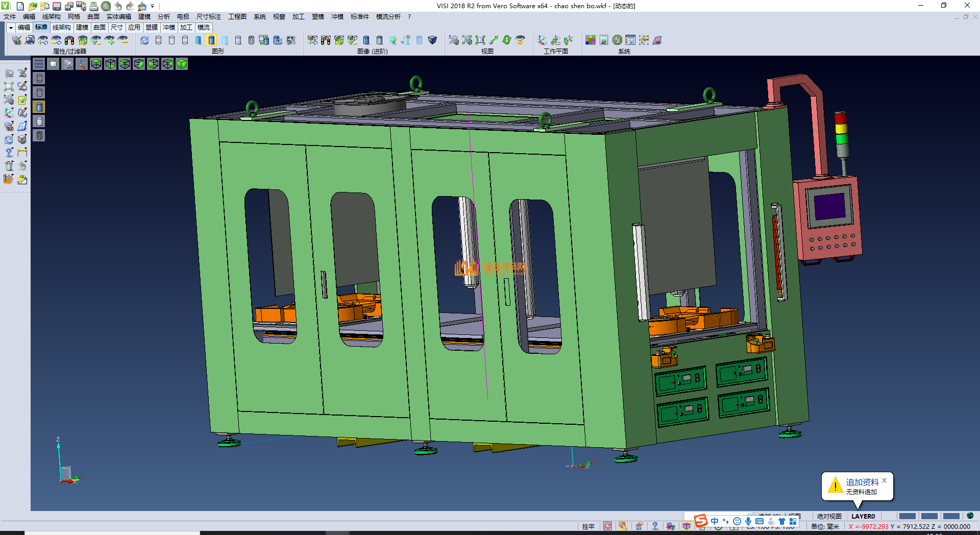
Task: Toggle the highlighted shaded cylinder display mode
Action: pyautogui.click(x=211, y=40)
